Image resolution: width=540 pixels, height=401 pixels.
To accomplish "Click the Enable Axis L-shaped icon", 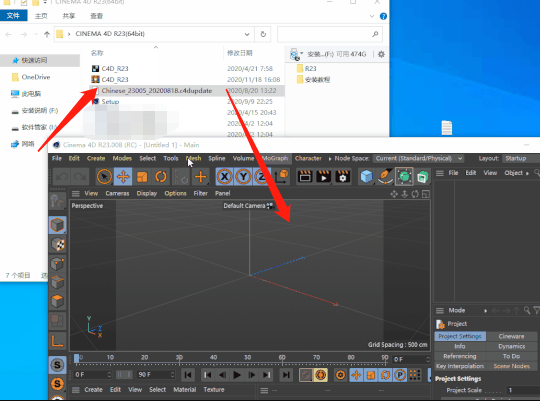I will pos(57,341).
